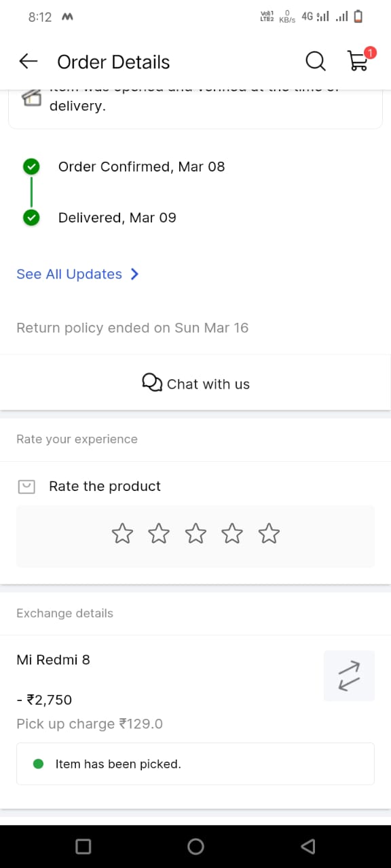391x868 pixels.
Task: Tap the exchange arrows icon for Mi Redmi 8
Action: (349, 675)
